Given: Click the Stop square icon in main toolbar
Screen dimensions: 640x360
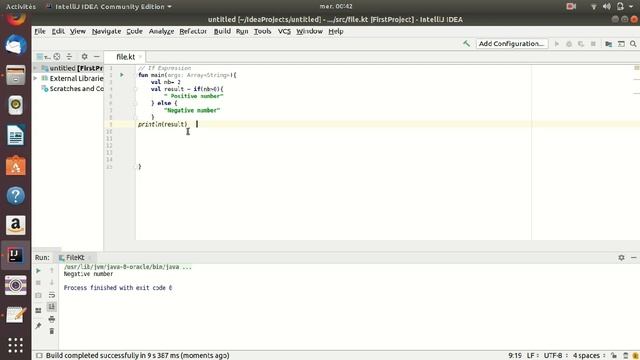Looking at the screenshot, I should click(x=593, y=44).
